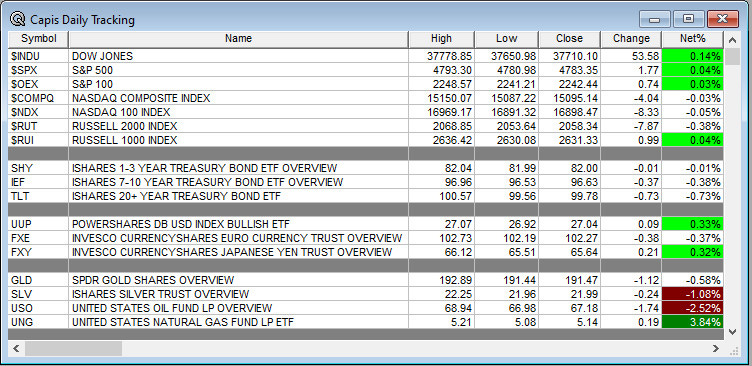Viewport: 752px width, 366px height.
Task: Select the $NDX symbol cell
Action: point(38,112)
